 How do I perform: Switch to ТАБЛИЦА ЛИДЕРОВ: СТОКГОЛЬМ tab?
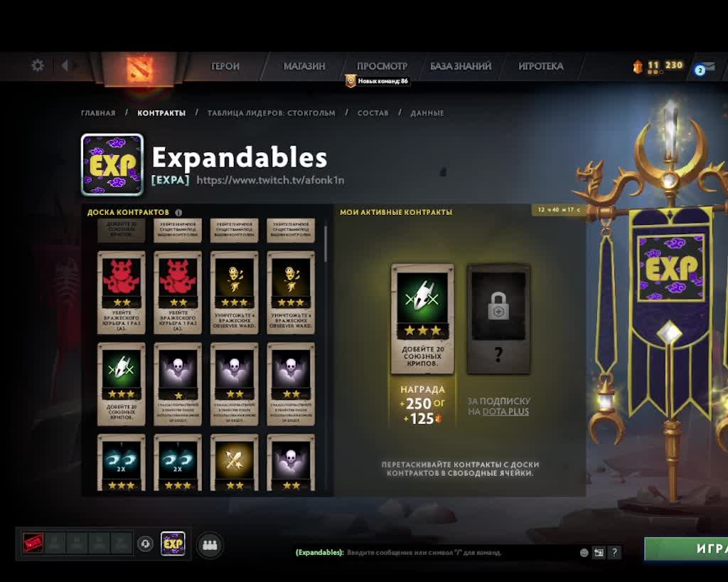click(271, 113)
